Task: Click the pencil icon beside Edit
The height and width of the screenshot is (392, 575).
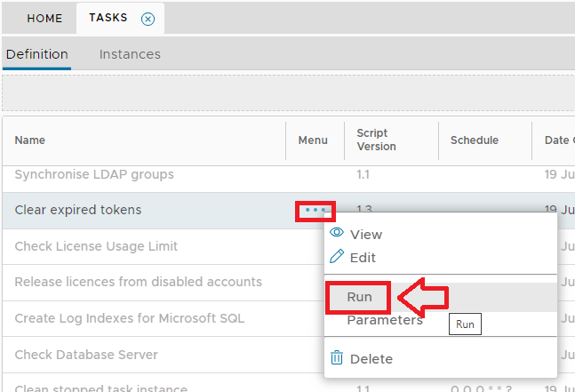Action: tap(337, 257)
